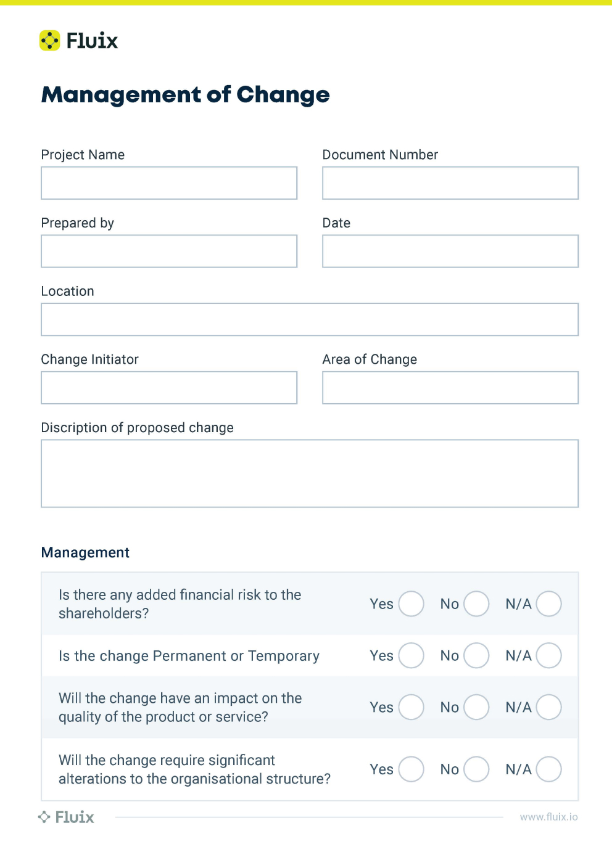Click the Discription of proposed change box

click(310, 473)
